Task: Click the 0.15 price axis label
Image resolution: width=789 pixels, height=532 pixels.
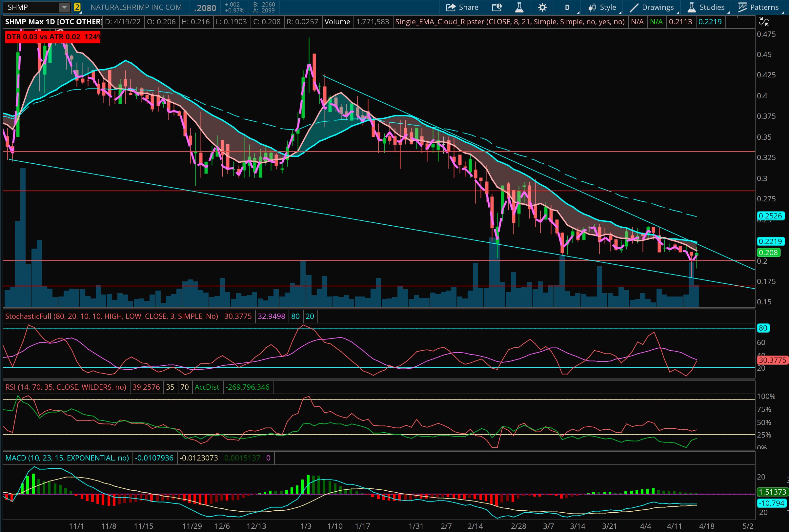Action: [x=764, y=302]
